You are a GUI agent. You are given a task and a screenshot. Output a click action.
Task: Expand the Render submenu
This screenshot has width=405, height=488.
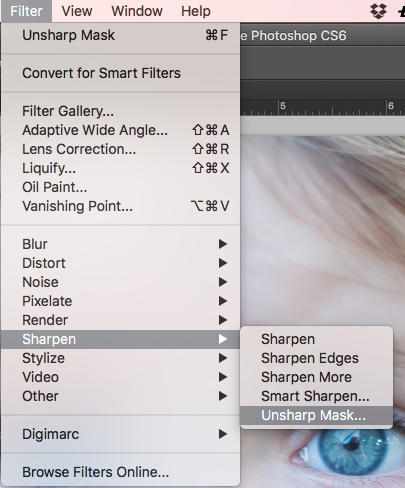click(120, 320)
